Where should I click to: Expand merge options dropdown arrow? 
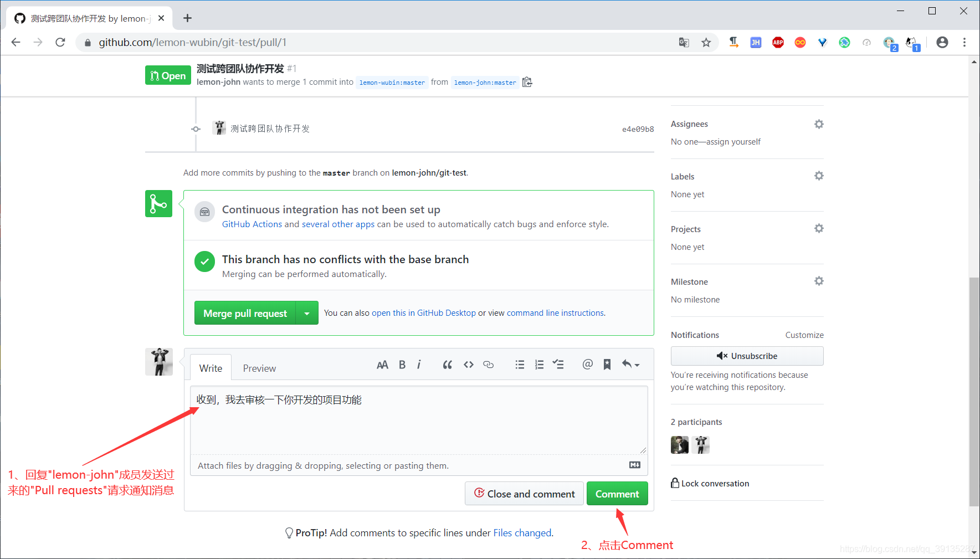click(307, 313)
